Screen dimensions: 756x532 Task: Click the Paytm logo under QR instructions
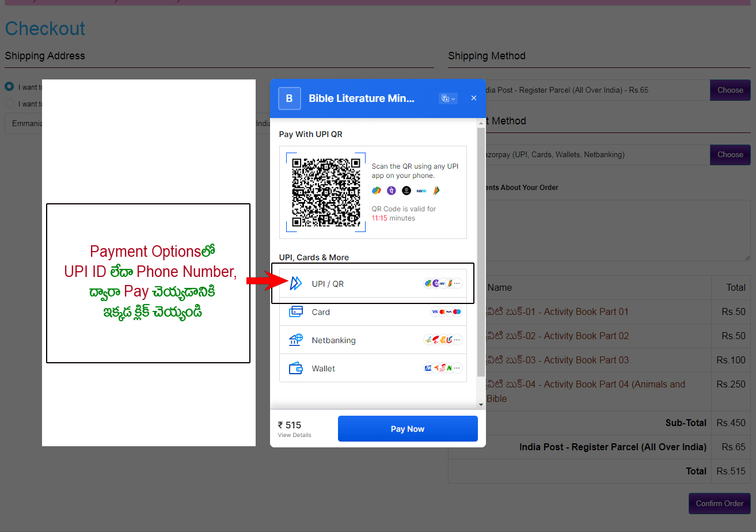tap(421, 190)
